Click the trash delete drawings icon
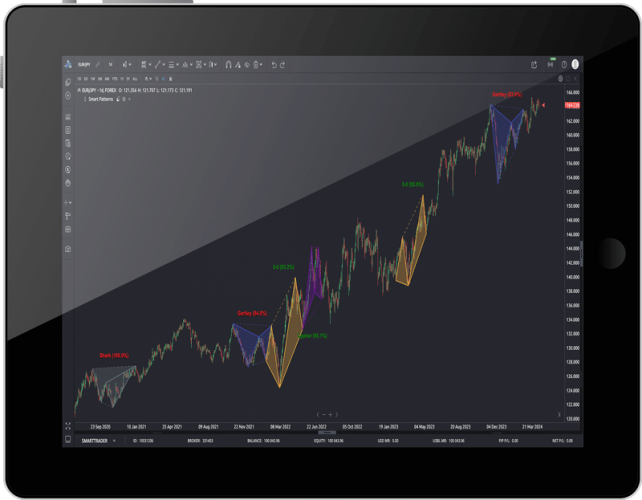 pyautogui.click(x=257, y=65)
